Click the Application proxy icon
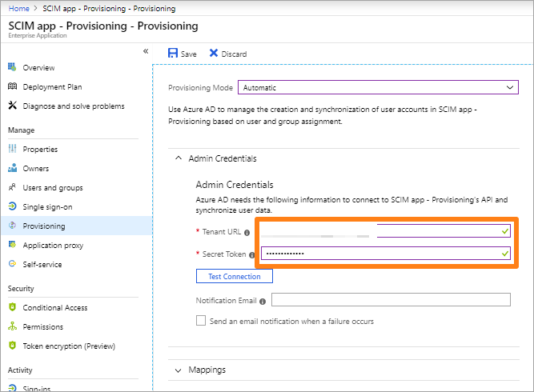Screen dimensions: 534x392 pos(12,244)
